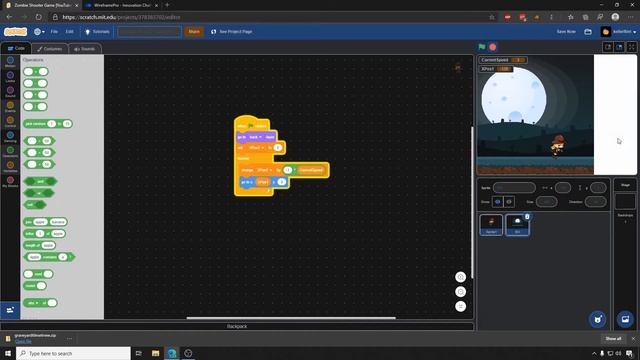The width and height of the screenshot is (640, 360).
Task: Select the Looks block category
Action: pyautogui.click(x=10, y=77)
